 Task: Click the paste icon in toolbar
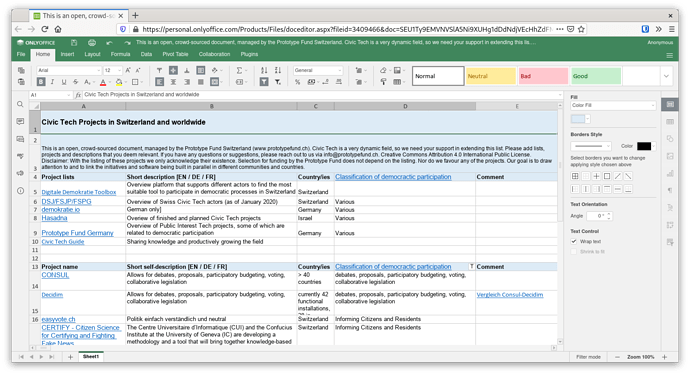21,82
